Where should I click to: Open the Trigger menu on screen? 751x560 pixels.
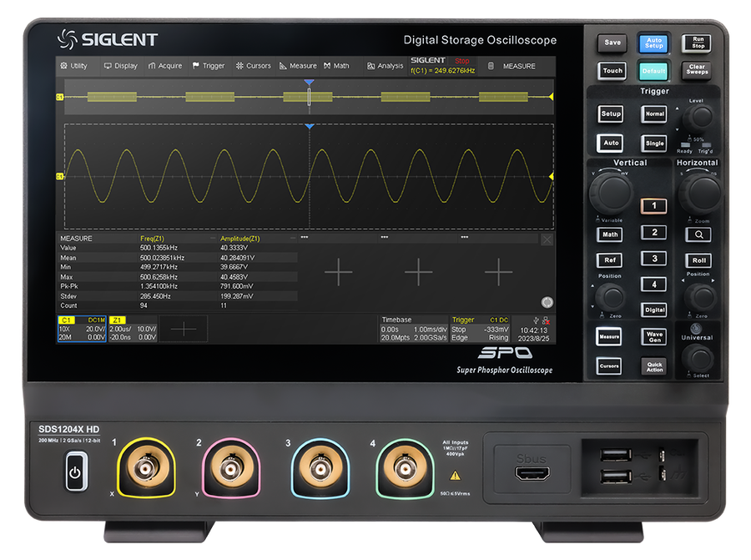209,66
